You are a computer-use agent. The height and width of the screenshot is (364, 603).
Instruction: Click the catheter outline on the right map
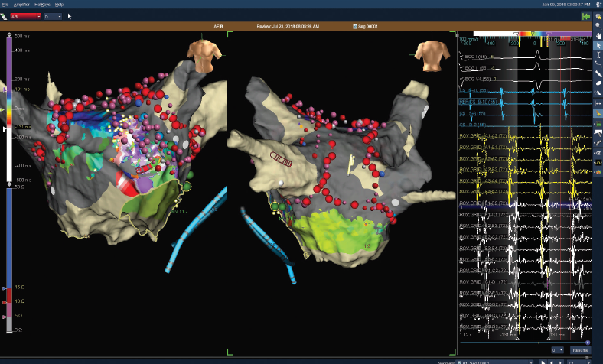(x=281, y=159)
